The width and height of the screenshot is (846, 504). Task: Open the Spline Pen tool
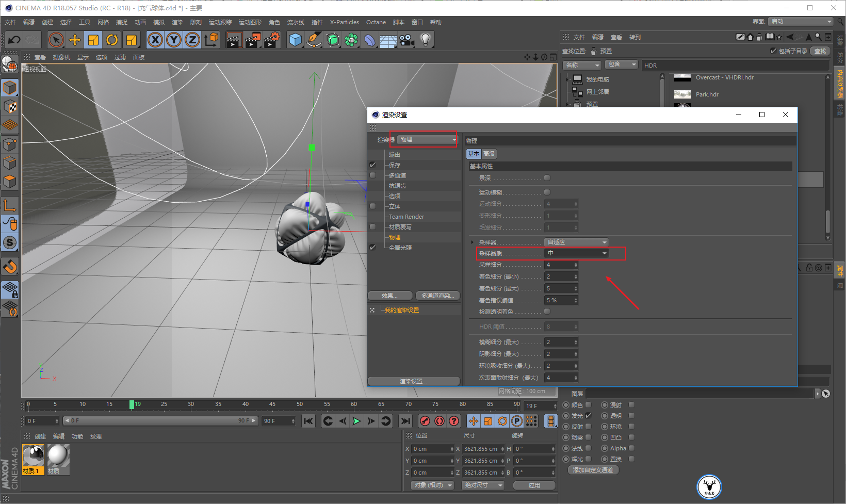pyautogui.click(x=314, y=40)
